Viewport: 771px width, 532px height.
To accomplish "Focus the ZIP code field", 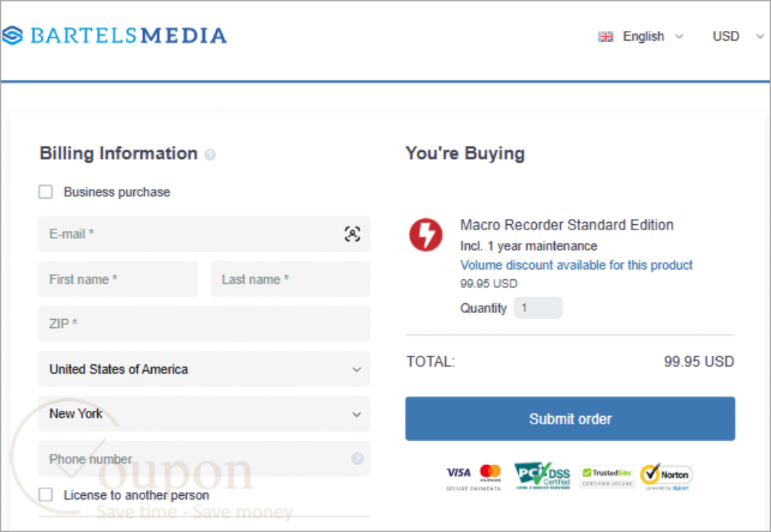I will [204, 324].
